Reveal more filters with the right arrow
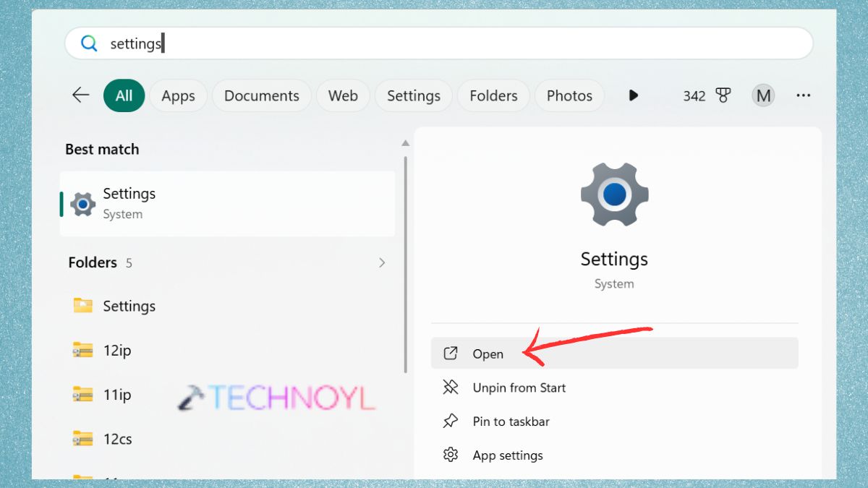Image resolution: width=868 pixels, height=488 pixels. tap(633, 95)
